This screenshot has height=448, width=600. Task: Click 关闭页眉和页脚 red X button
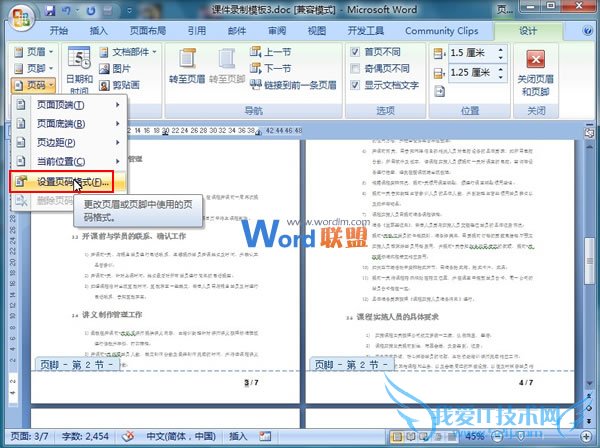pyautogui.click(x=536, y=72)
